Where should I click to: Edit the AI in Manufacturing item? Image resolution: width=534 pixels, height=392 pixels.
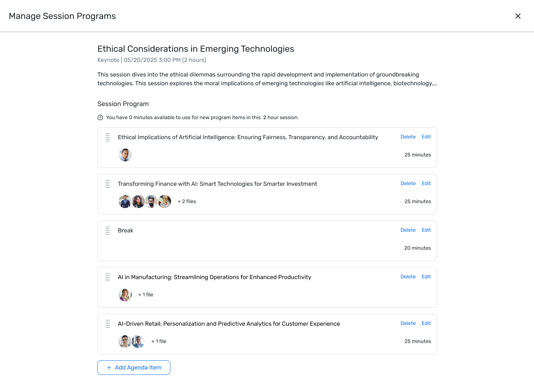pos(426,277)
